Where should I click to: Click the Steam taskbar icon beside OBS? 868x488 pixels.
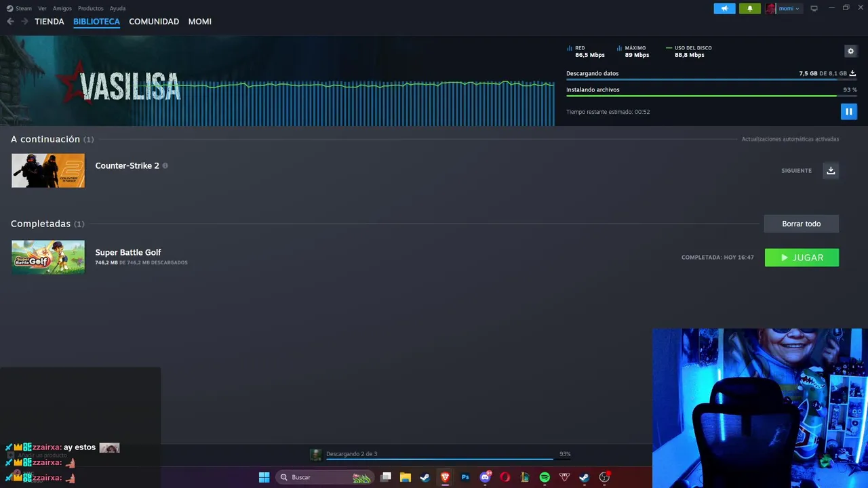(x=584, y=477)
